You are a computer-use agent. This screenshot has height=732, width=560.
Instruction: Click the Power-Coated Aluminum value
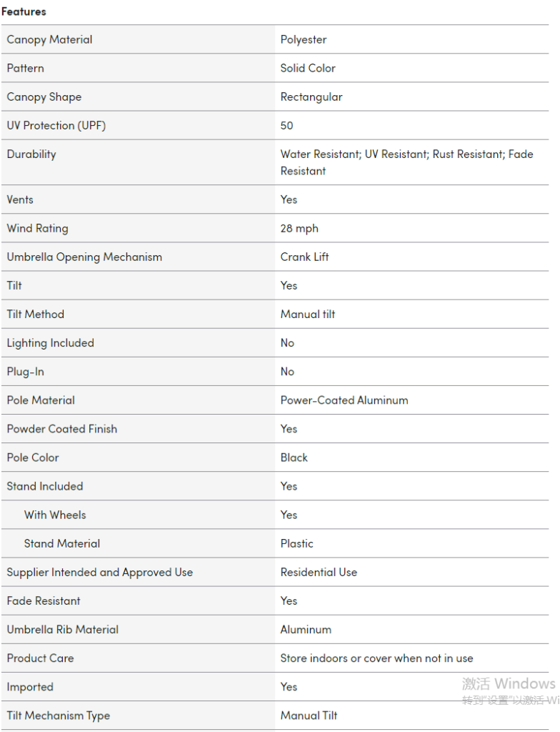click(x=344, y=400)
